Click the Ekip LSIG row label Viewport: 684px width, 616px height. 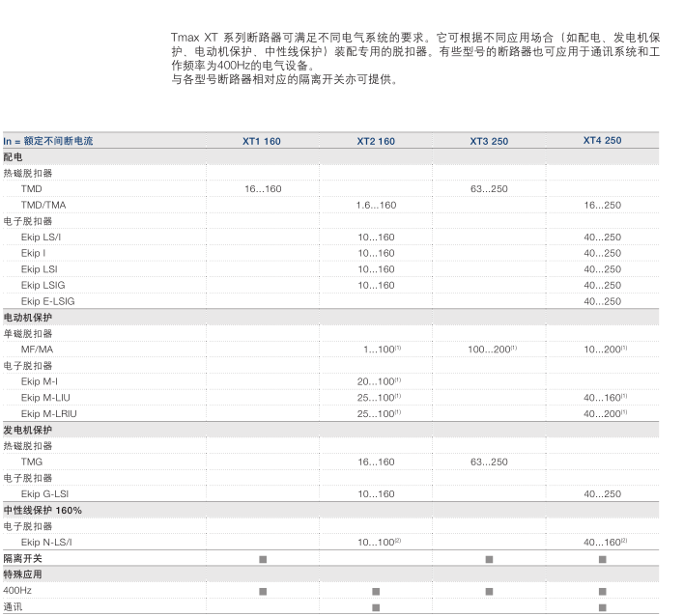point(43,285)
